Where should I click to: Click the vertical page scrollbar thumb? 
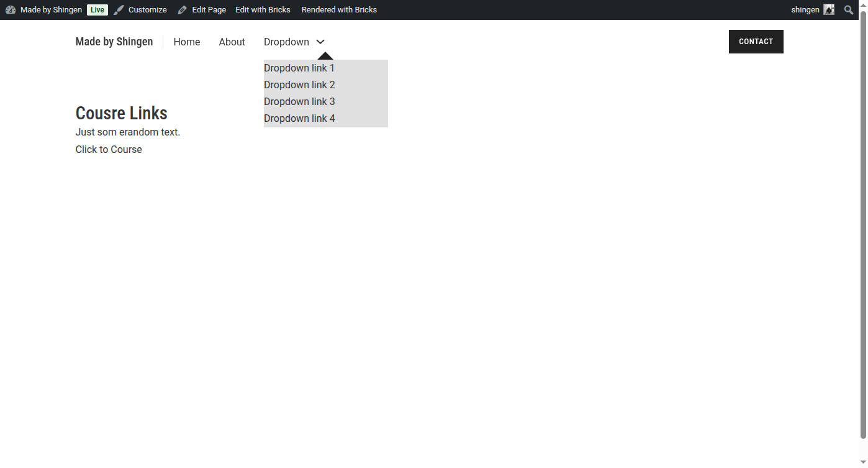click(x=863, y=224)
